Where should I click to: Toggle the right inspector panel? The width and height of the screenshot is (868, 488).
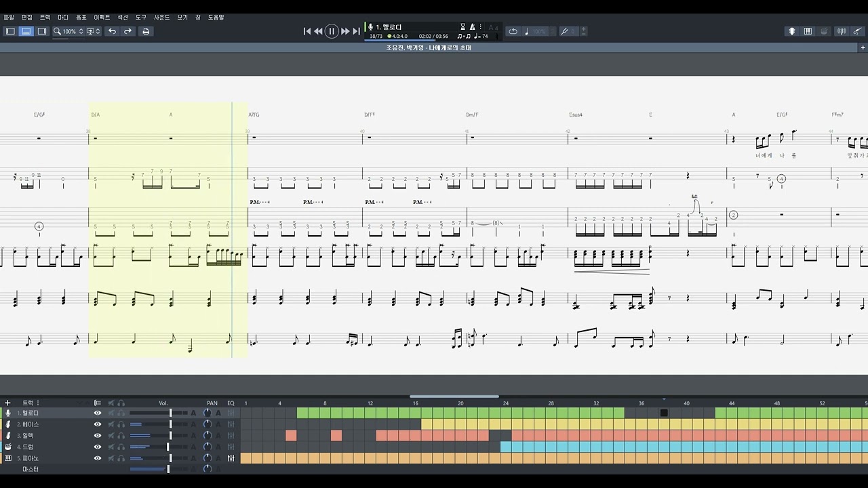[x=42, y=31]
